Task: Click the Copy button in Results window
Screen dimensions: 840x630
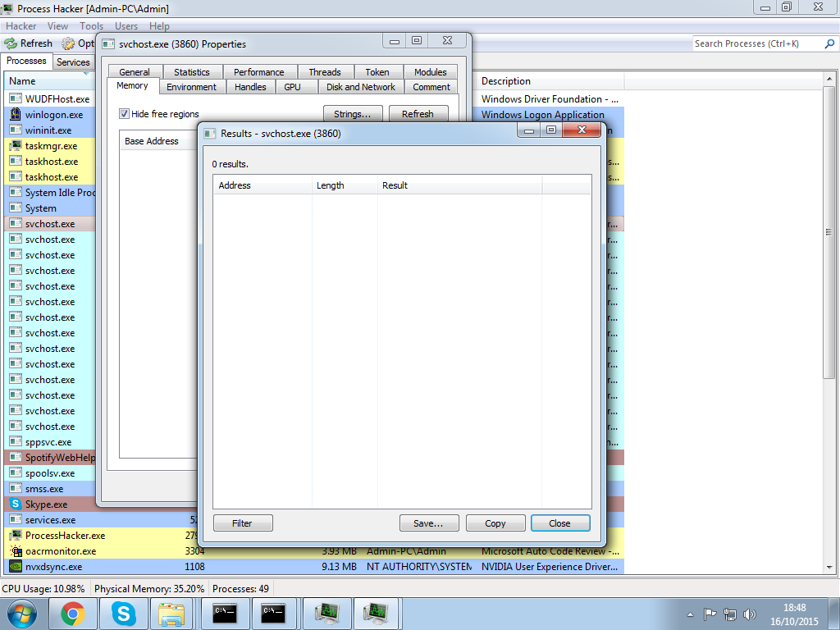Action: coord(495,523)
